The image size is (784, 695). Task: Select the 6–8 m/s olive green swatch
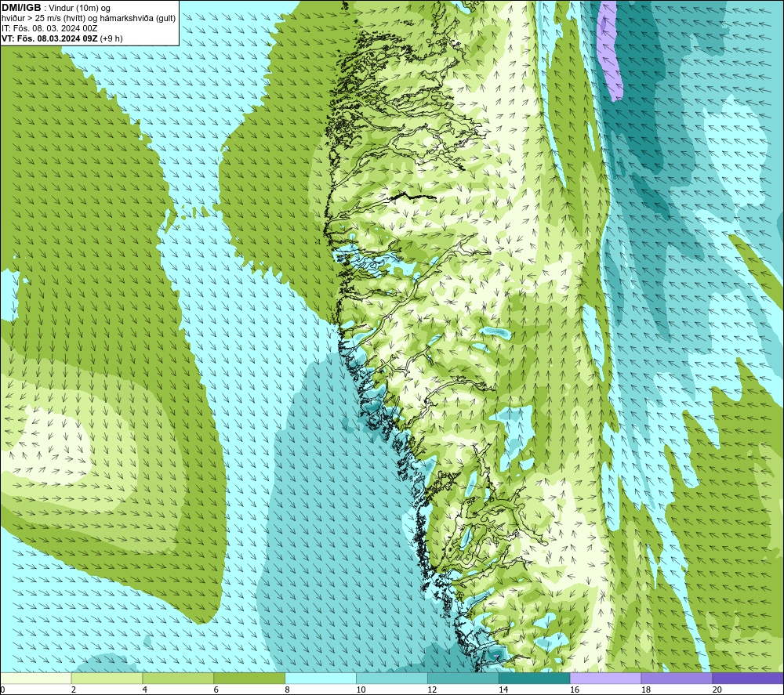249,678
